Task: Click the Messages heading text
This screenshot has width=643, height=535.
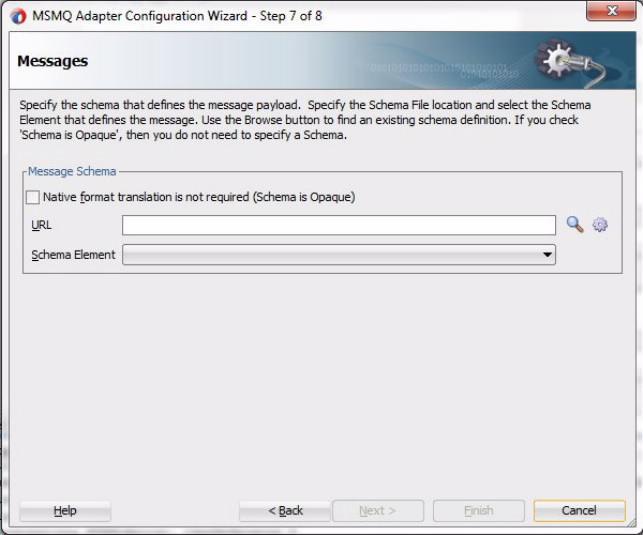Action: [x=52, y=61]
